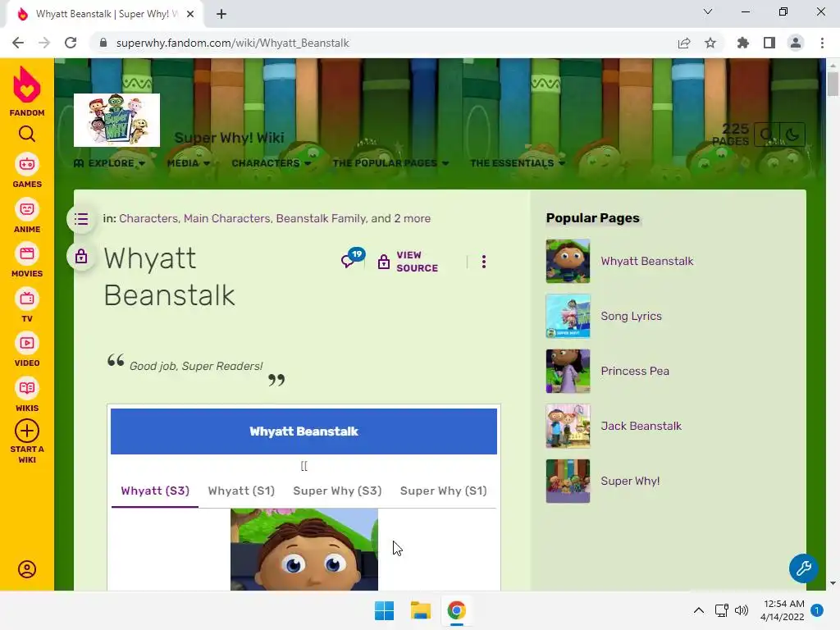Open the Song Lyrics popular page link
This screenshot has height=630, width=840.
click(x=631, y=316)
